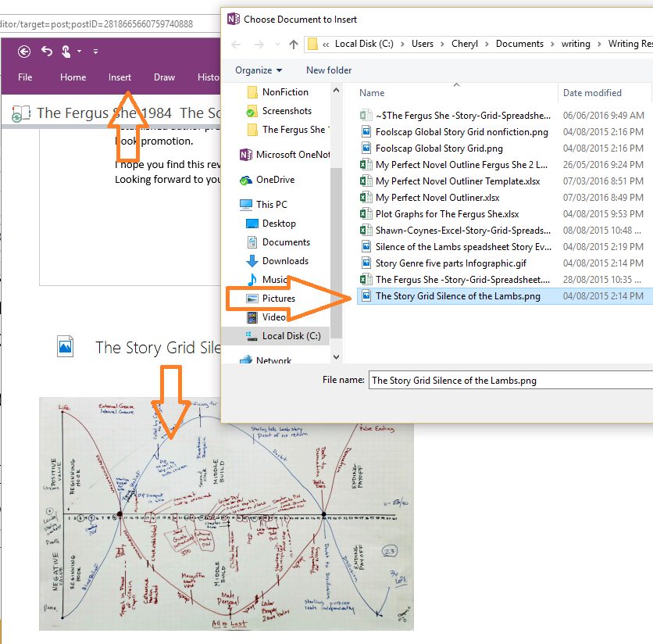Sort files by Date modified column

click(x=592, y=93)
